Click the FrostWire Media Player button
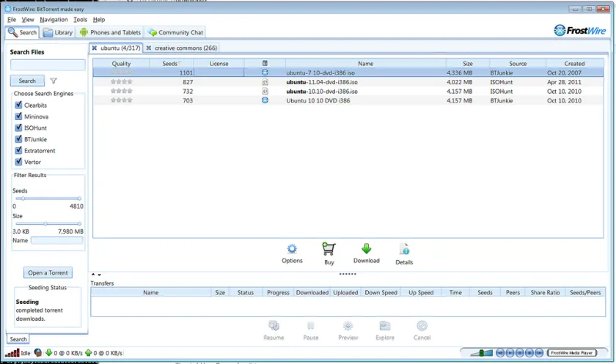Screen dimensions: 616x364 [571, 352]
